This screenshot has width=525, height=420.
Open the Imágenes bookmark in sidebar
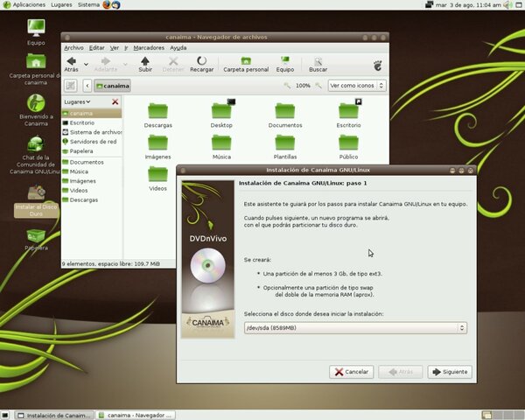(x=91, y=181)
